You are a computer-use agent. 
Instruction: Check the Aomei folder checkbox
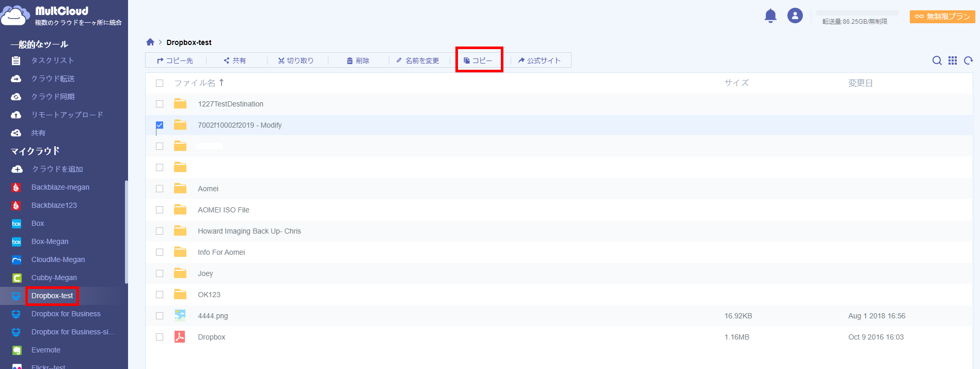tap(160, 189)
